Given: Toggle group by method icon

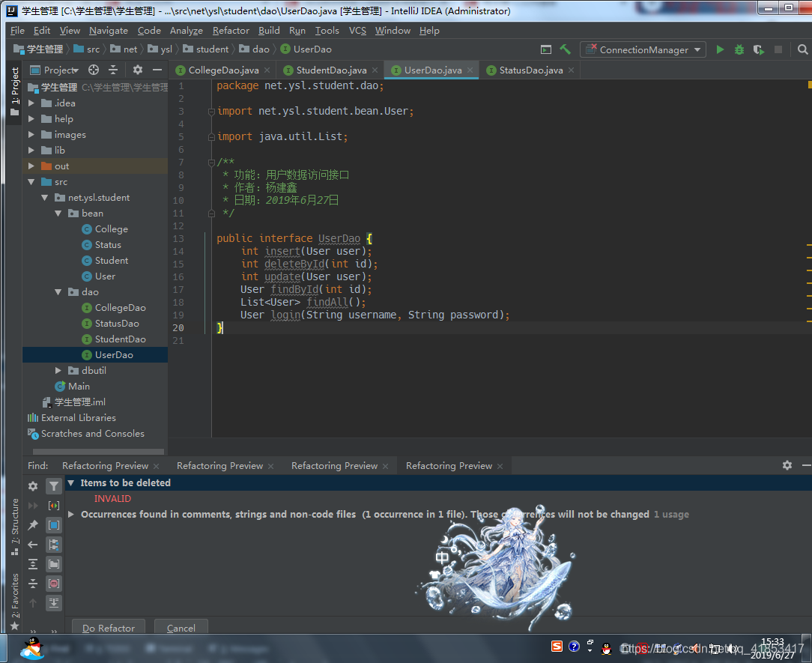Looking at the screenshot, I should 54,584.
